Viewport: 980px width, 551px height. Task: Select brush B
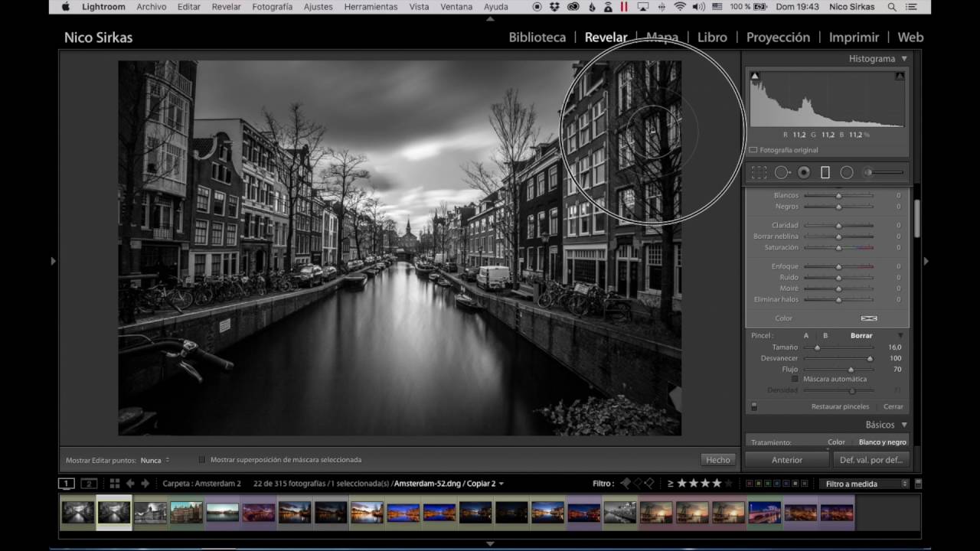[825, 336]
